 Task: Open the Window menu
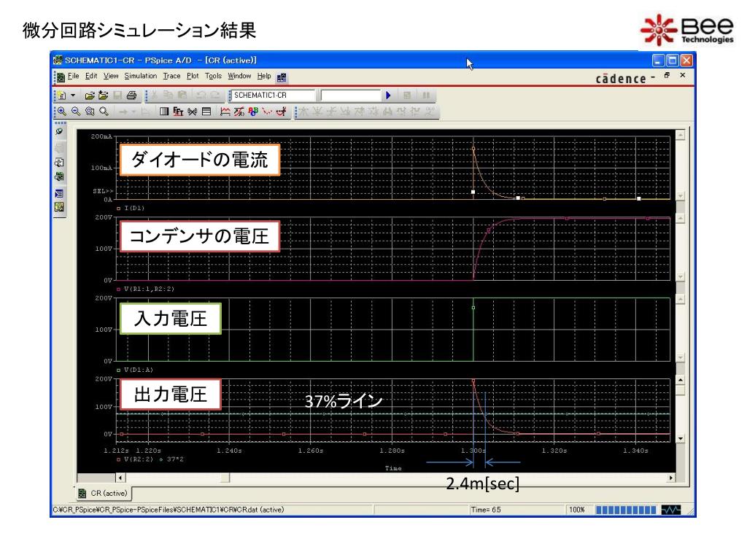[x=239, y=76]
